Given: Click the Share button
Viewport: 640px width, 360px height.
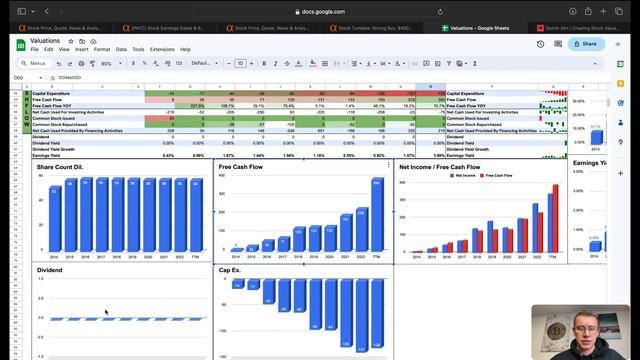Looking at the screenshot, I should (586, 44).
